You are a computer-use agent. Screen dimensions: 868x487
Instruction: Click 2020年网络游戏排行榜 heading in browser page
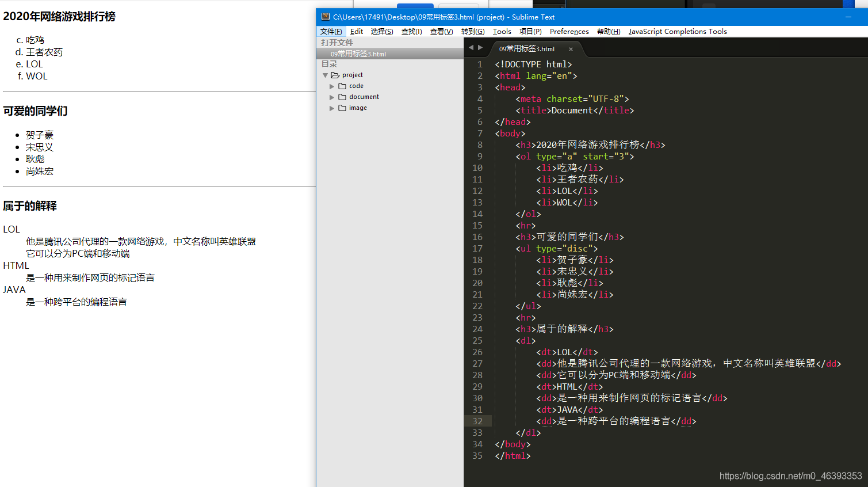(x=59, y=16)
